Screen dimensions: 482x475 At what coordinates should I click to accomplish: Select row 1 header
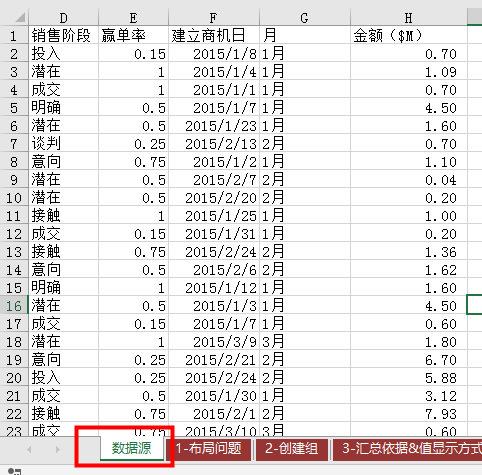14,36
